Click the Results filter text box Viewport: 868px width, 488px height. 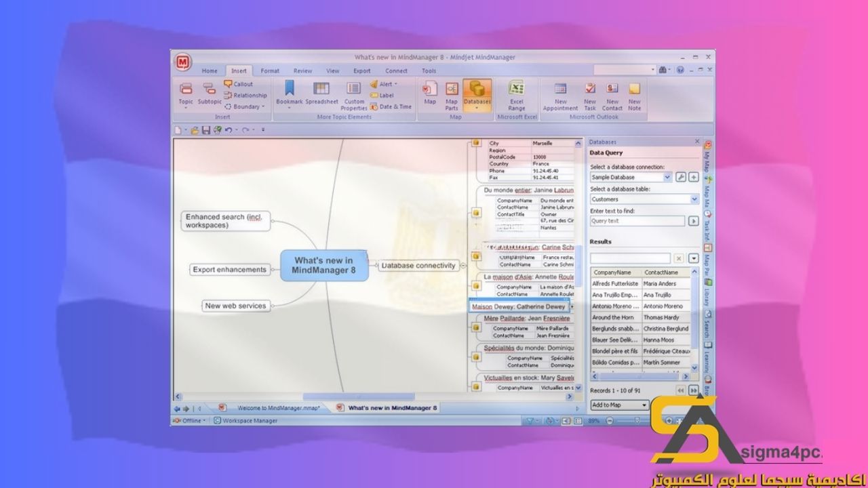point(630,258)
